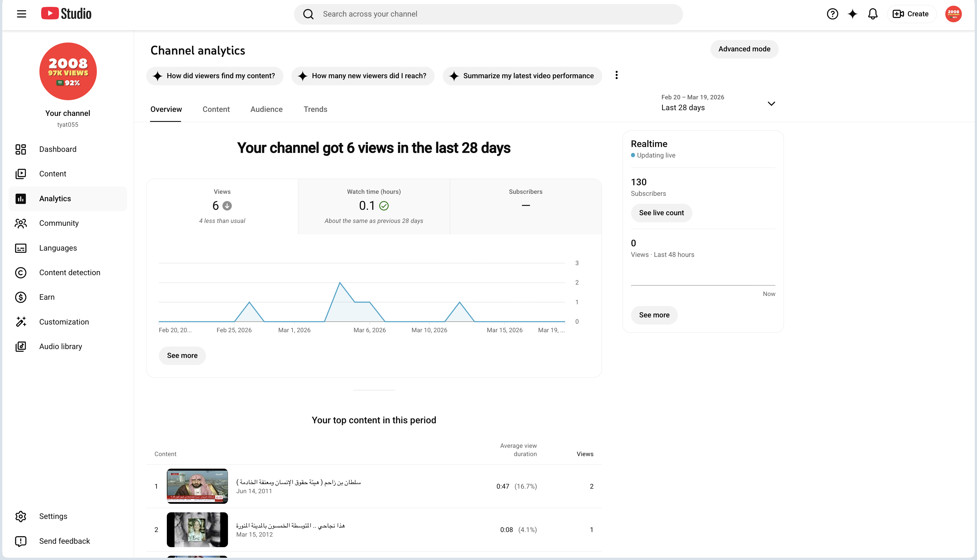Open the Jun 14, 2011 video thumbnail

[x=197, y=486]
